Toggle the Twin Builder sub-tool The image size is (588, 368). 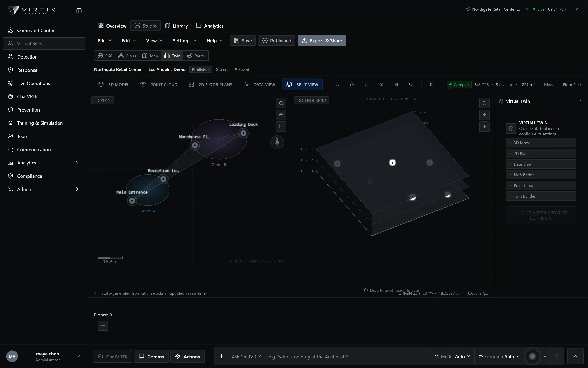coord(541,196)
